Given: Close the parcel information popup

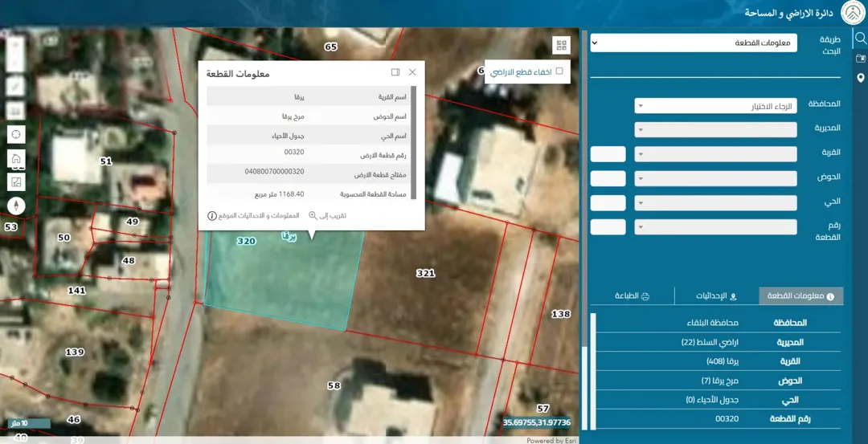Looking at the screenshot, I should [x=412, y=72].
